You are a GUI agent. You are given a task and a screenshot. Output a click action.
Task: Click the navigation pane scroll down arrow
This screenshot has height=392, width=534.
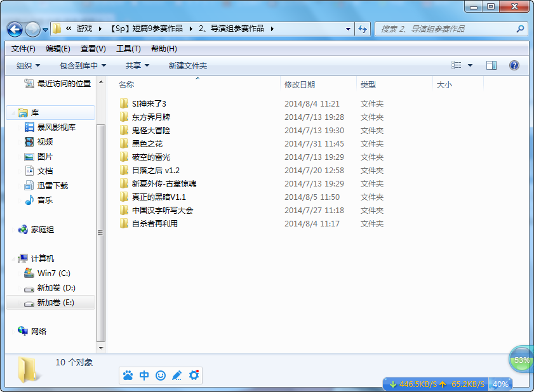pyautogui.click(x=101, y=348)
